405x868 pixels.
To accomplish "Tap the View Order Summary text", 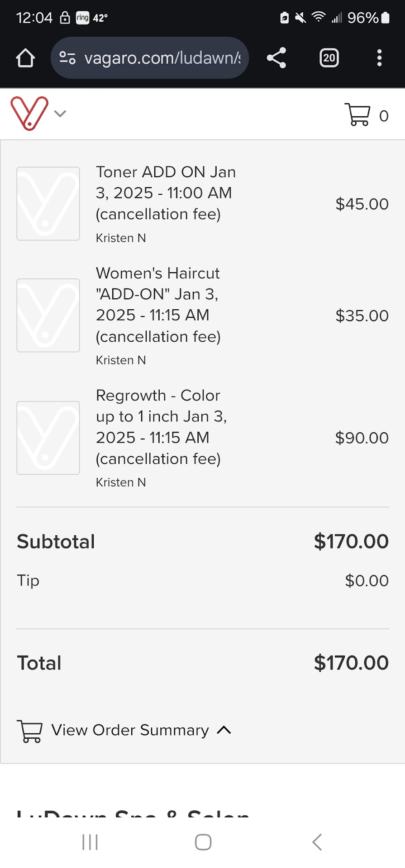I will point(130,730).
